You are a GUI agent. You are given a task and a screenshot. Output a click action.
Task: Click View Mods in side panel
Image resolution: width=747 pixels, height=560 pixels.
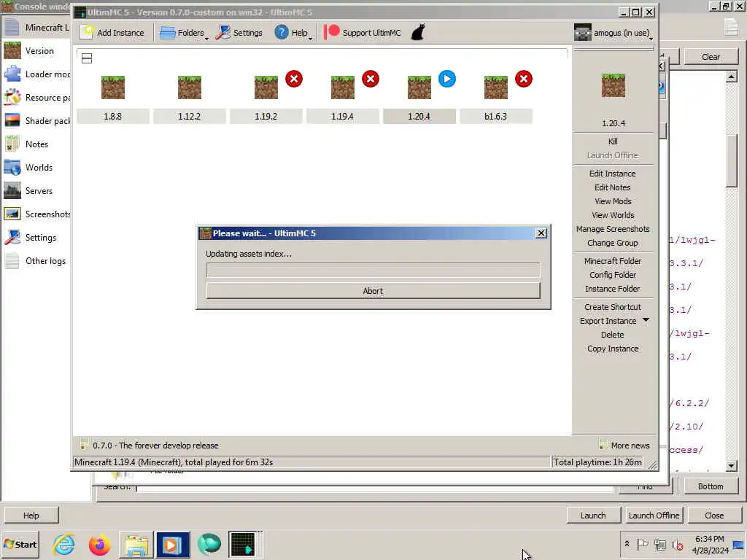[613, 201]
